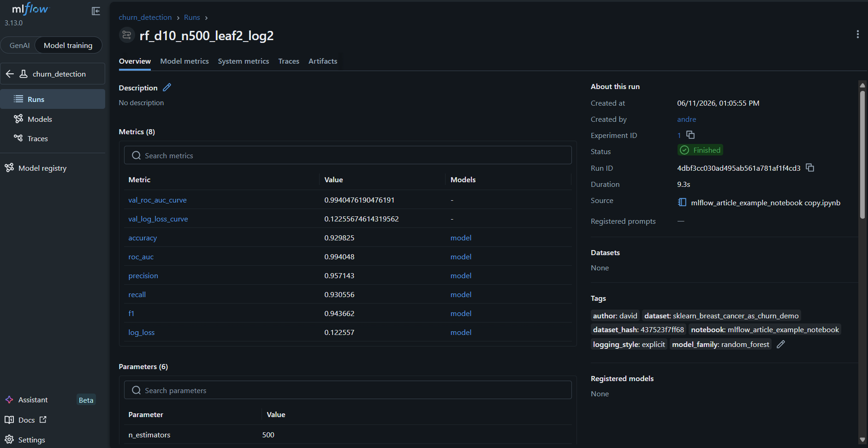Open the precision metric link

[143, 275]
